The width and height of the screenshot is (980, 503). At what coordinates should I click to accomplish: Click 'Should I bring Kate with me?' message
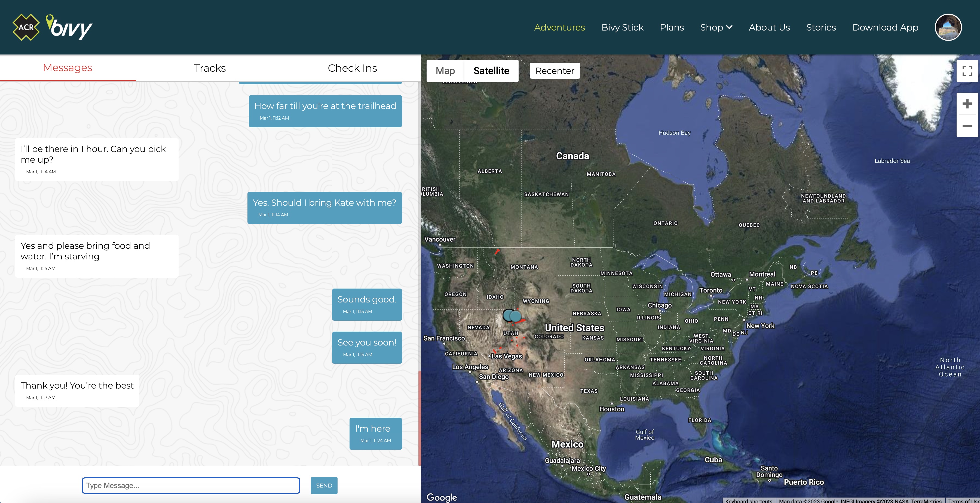tap(324, 208)
